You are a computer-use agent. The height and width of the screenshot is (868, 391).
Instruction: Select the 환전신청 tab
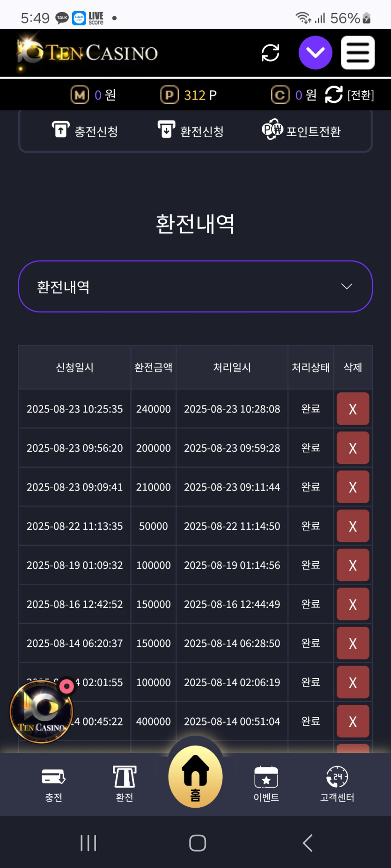coord(191,131)
